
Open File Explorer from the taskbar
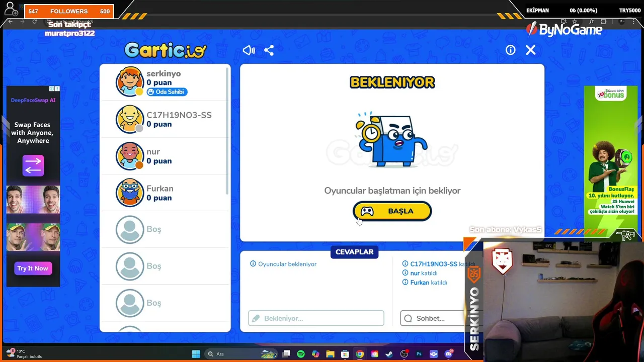[330, 354]
